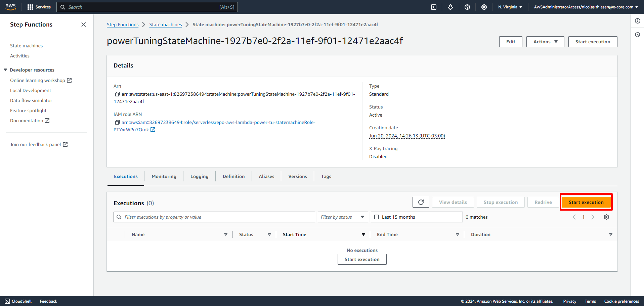The width and height of the screenshot is (644, 306).
Task: Focus the top AWS search bar
Action: coord(147,7)
